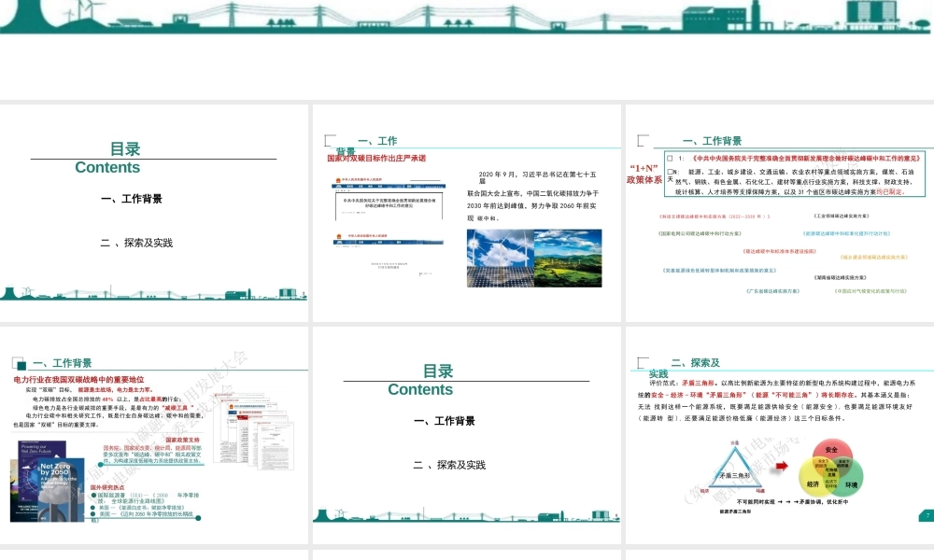Check the N: checkbox in the 政策体系 box
This screenshot has height=560, width=934.
tap(668, 172)
